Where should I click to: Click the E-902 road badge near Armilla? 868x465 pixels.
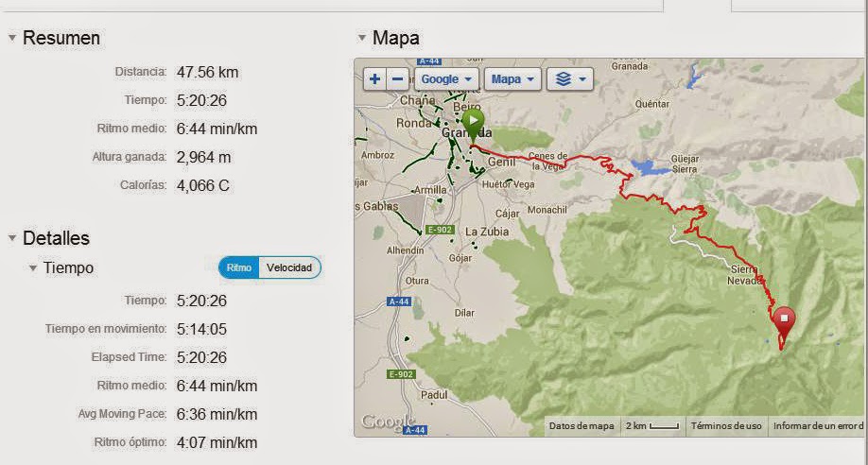440,230
